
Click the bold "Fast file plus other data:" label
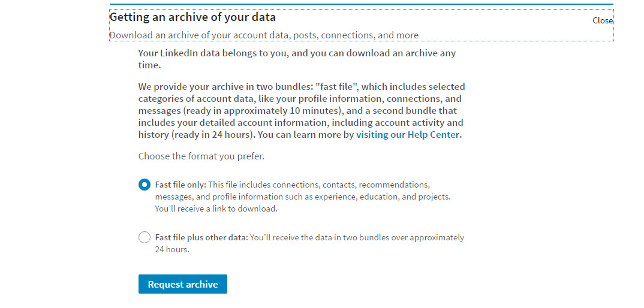click(x=201, y=237)
